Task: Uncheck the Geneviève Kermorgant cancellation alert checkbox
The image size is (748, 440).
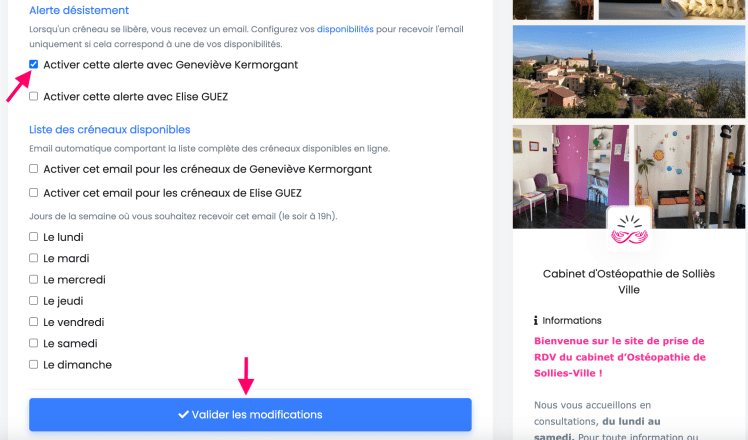Action: tap(34, 64)
